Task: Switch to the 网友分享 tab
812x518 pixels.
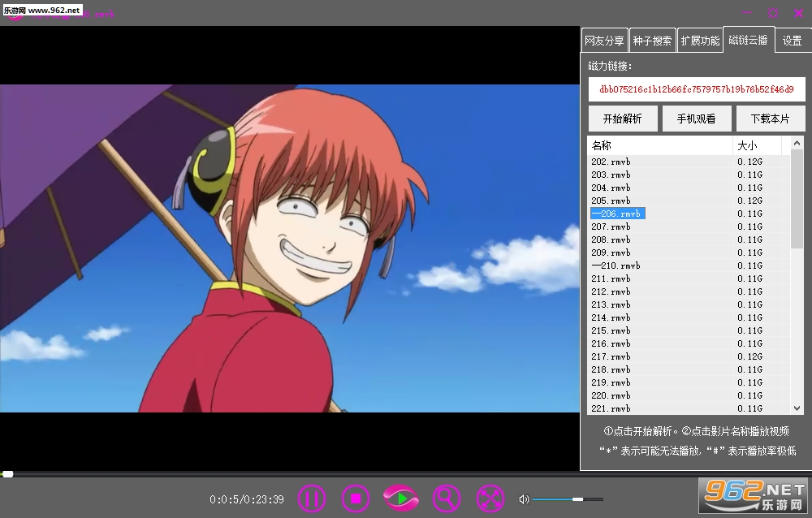Action: click(604, 41)
